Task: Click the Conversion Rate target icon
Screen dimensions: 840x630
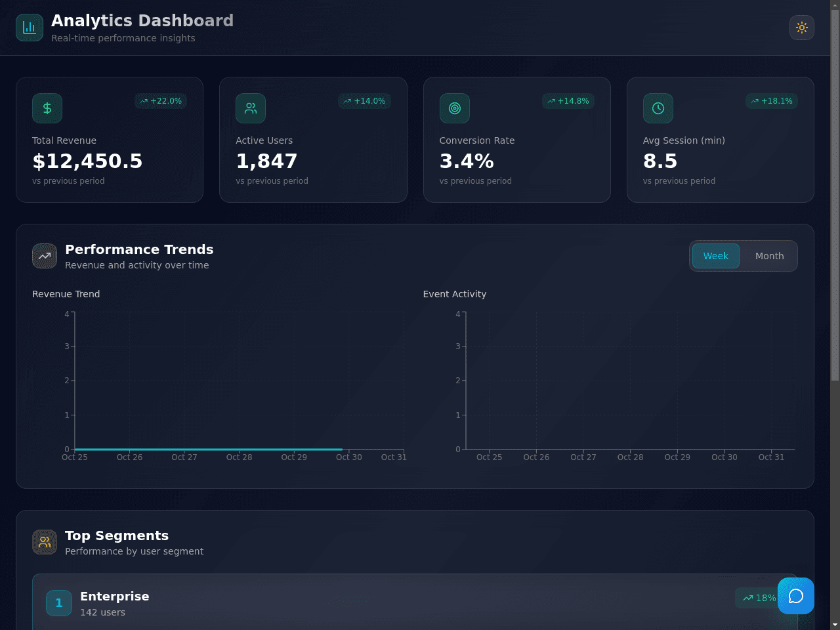Action: point(455,108)
